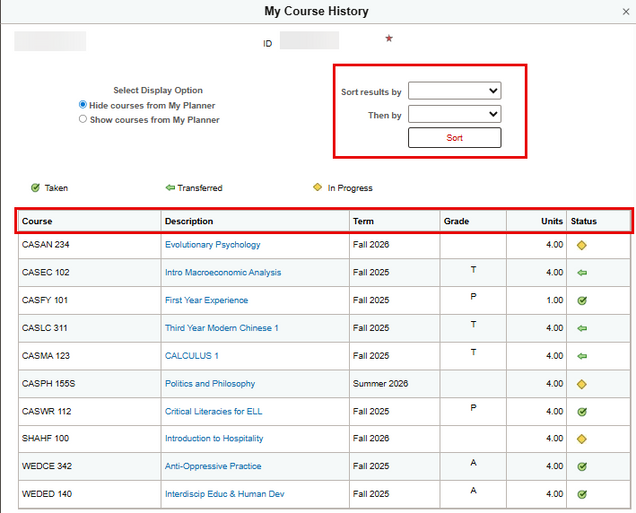Viewport: 636px width, 513px height.
Task: Click the Fall 2026 term for CASAN 234
Action: (371, 245)
